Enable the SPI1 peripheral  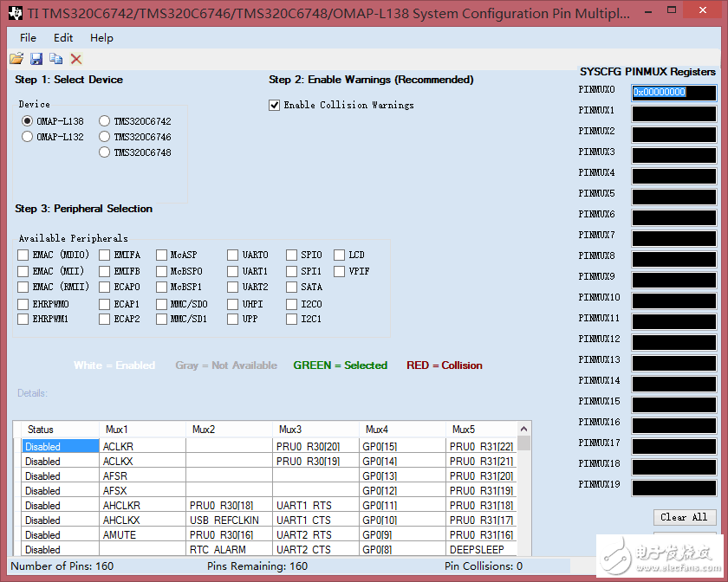pyautogui.click(x=291, y=271)
